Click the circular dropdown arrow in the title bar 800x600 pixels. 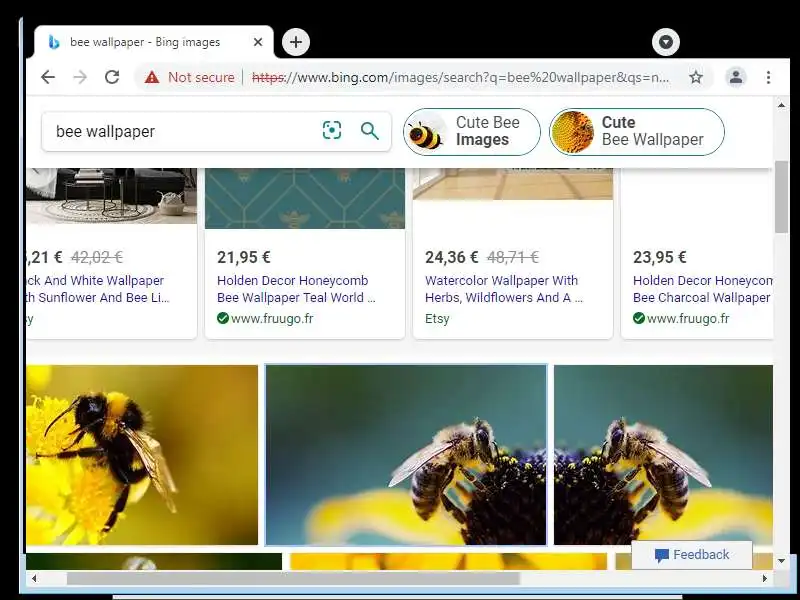coord(665,42)
